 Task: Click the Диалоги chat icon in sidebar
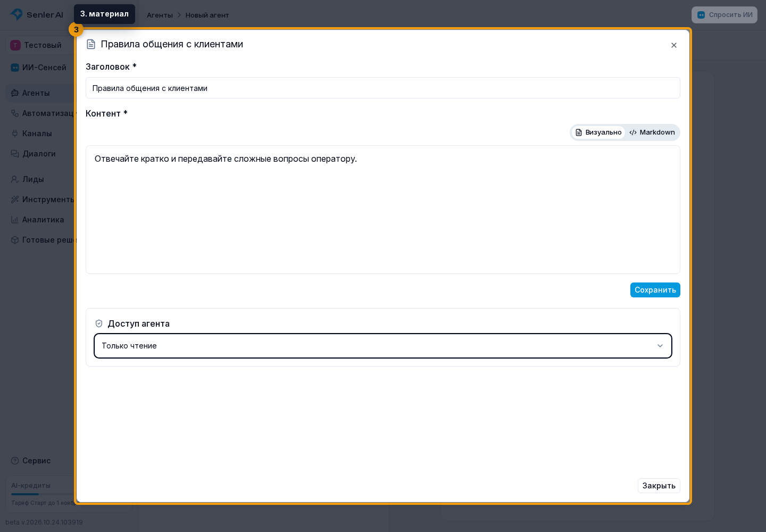[15, 154]
